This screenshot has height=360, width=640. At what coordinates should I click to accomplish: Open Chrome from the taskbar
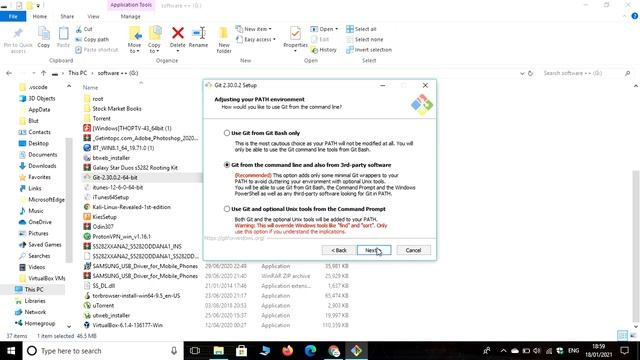pos(333,351)
